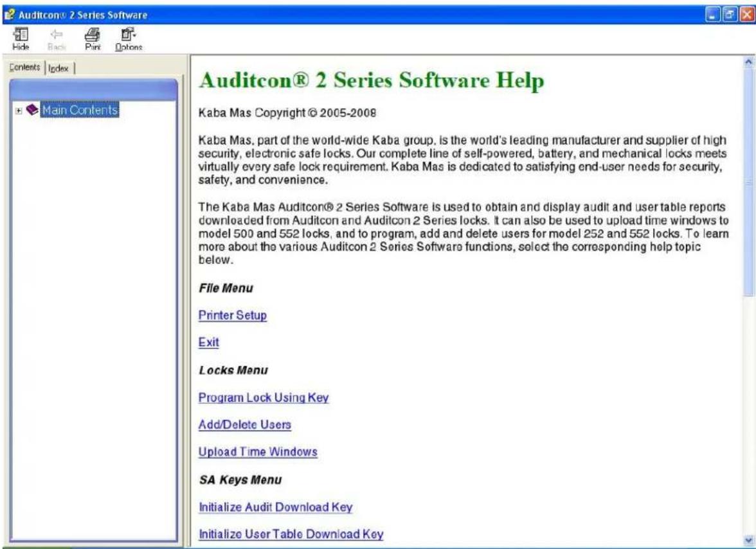Open the Upload Time Windows link

click(x=258, y=452)
